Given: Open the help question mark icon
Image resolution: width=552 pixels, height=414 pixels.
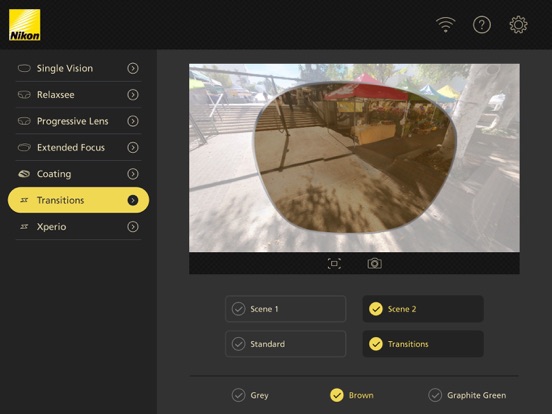Looking at the screenshot, I should pos(482,25).
